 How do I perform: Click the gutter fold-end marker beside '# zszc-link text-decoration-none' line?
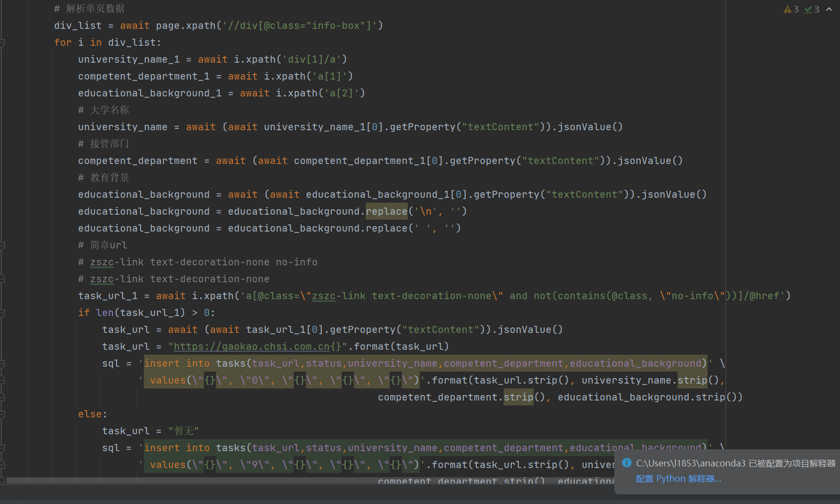(x=2, y=279)
